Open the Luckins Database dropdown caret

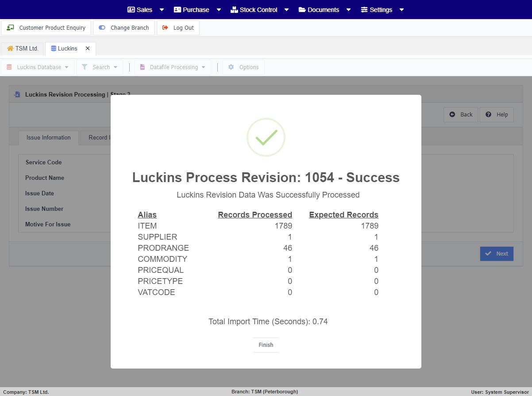tap(67, 67)
